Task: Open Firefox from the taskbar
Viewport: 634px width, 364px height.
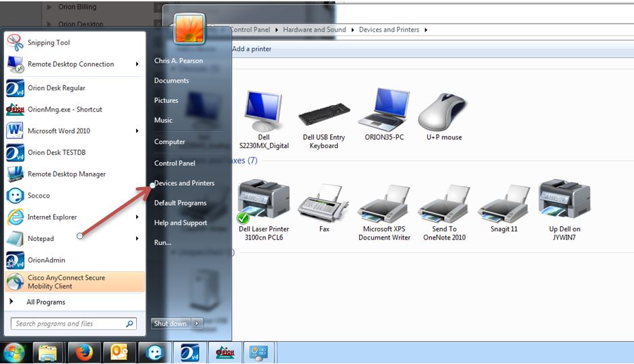Action: 84,353
